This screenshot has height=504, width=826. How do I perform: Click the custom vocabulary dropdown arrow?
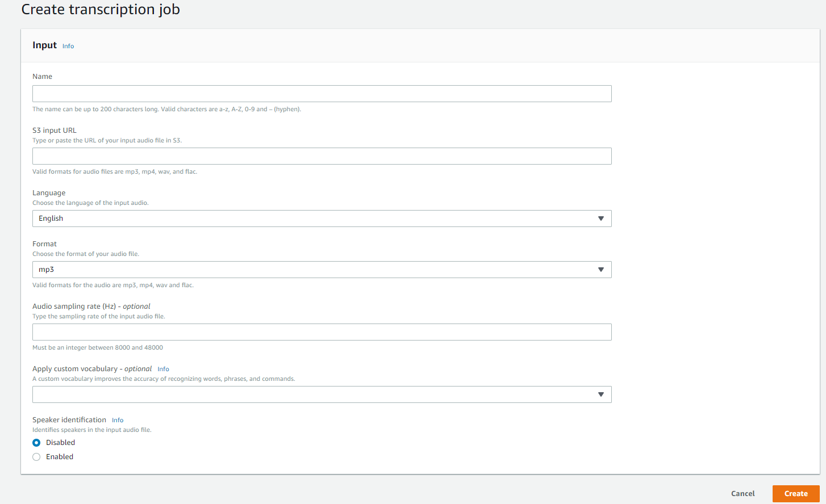pyautogui.click(x=601, y=394)
